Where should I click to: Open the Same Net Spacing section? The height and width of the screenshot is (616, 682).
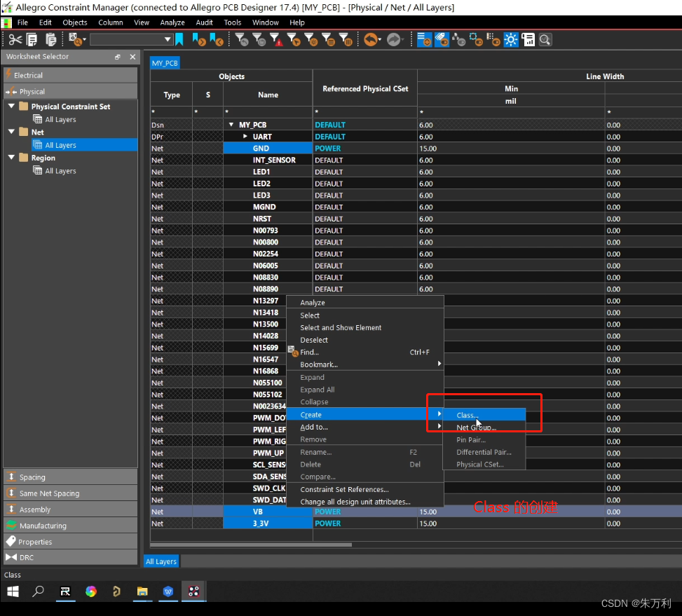[71, 493]
